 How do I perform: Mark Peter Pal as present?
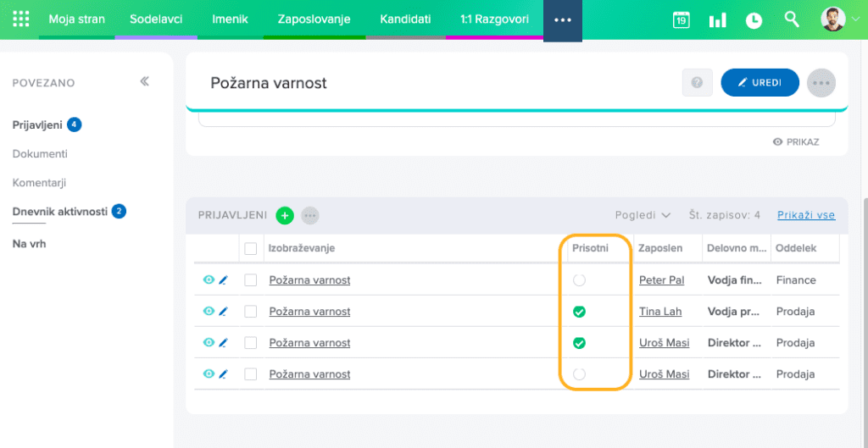point(579,280)
